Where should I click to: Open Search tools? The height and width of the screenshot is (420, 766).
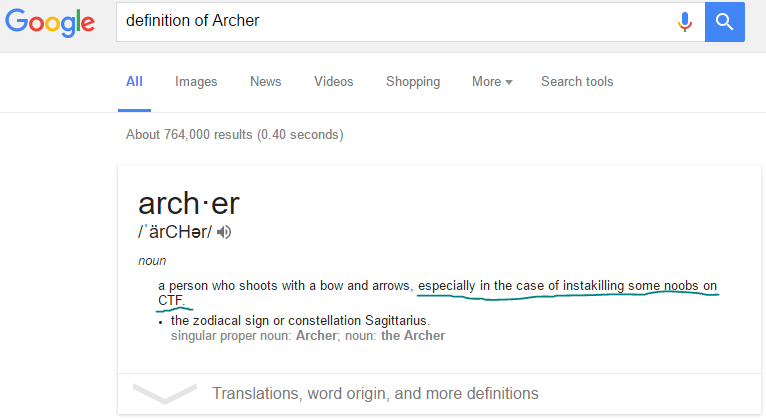tap(577, 82)
